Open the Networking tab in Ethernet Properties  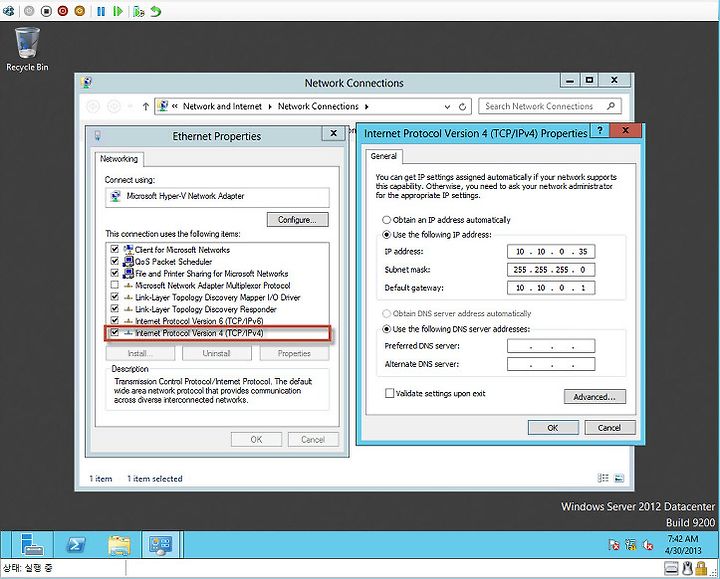click(119, 159)
